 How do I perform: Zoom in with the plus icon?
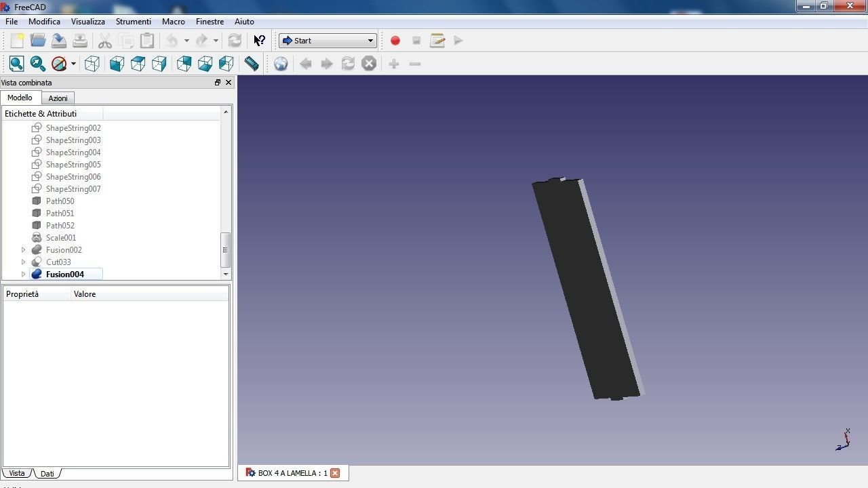coord(394,64)
